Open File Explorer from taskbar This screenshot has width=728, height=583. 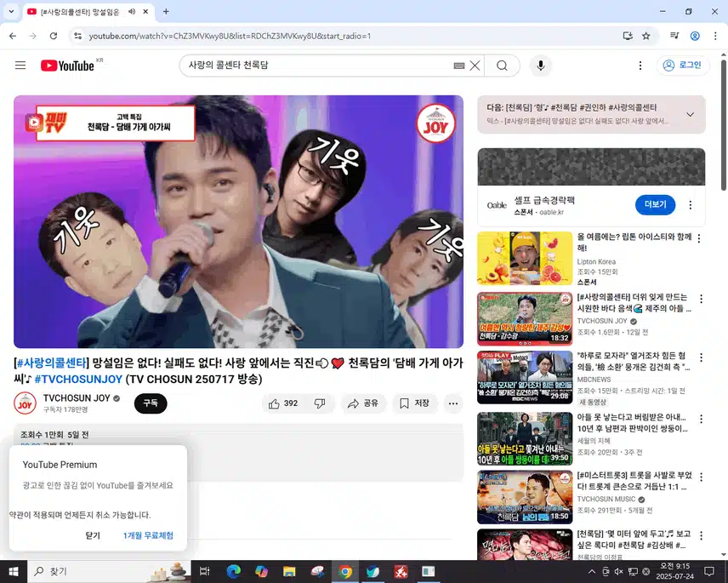[x=289, y=571]
